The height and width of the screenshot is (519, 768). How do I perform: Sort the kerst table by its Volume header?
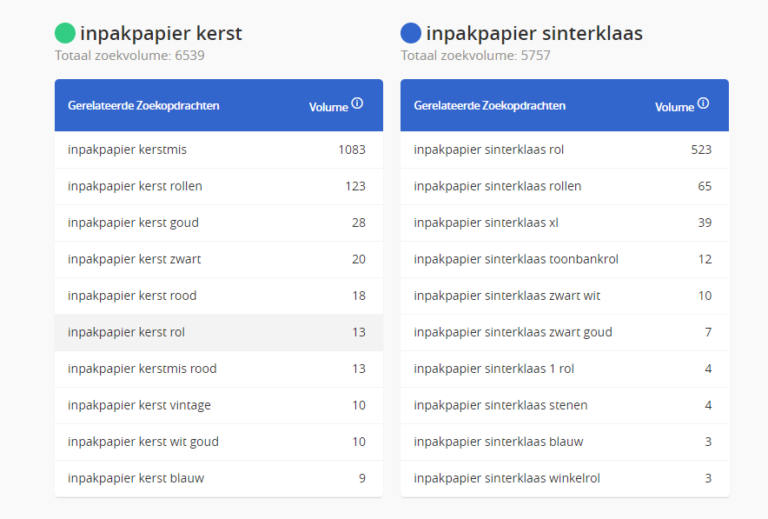[328, 107]
